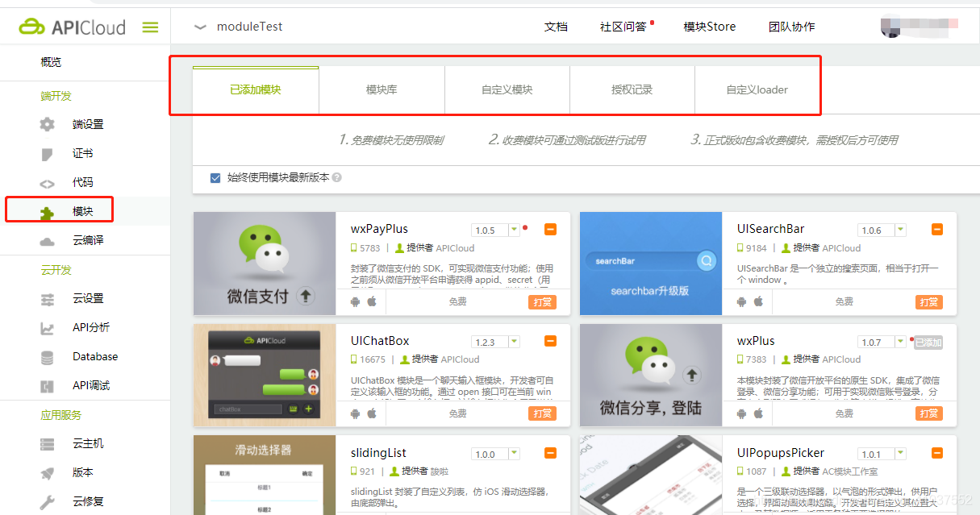Image resolution: width=980 pixels, height=515 pixels.
Task: Open 社区问答 in top navigation
Action: click(623, 27)
